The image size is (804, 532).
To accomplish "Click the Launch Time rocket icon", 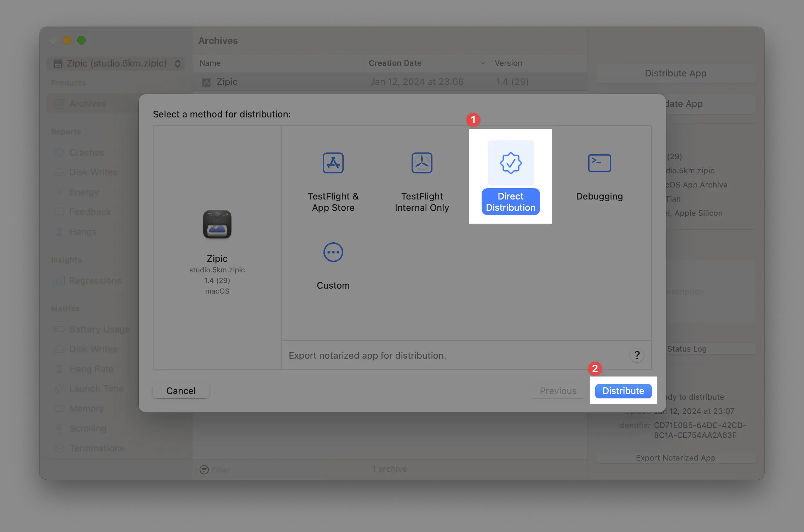I will pyautogui.click(x=59, y=389).
